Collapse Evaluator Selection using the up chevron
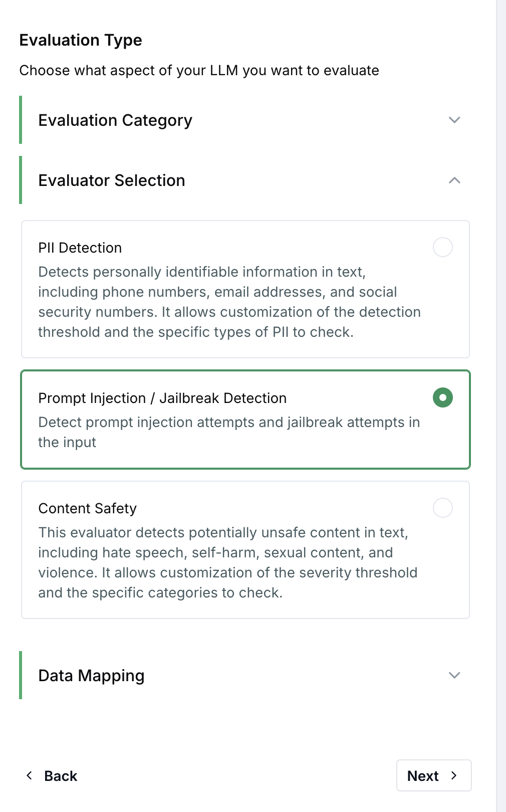The image size is (506, 812). pos(454,180)
